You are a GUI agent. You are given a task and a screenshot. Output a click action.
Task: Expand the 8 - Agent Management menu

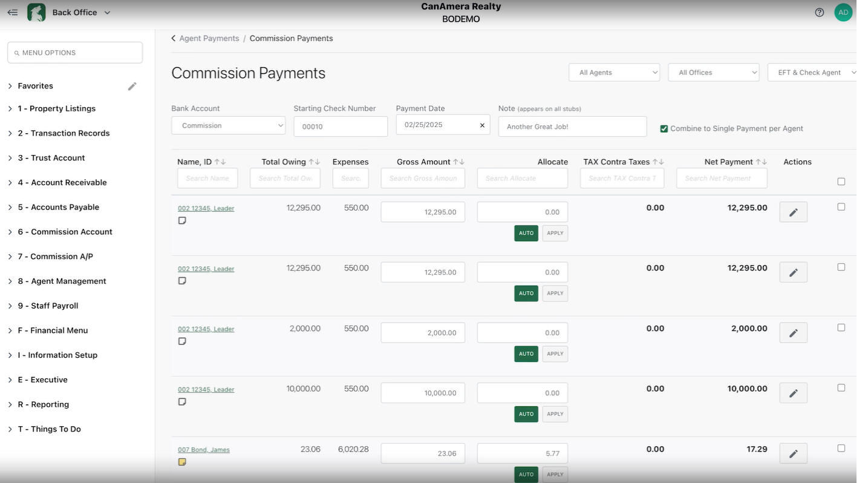coord(62,281)
